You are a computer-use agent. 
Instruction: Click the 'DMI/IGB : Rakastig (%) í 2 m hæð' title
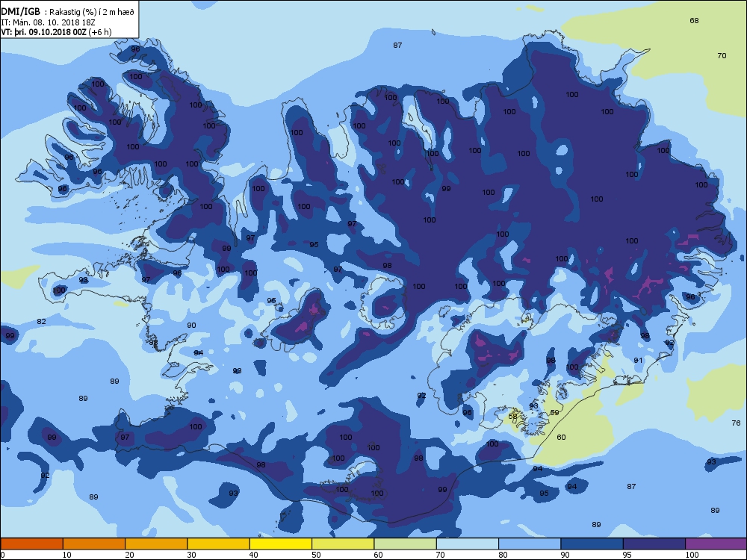coord(68,12)
